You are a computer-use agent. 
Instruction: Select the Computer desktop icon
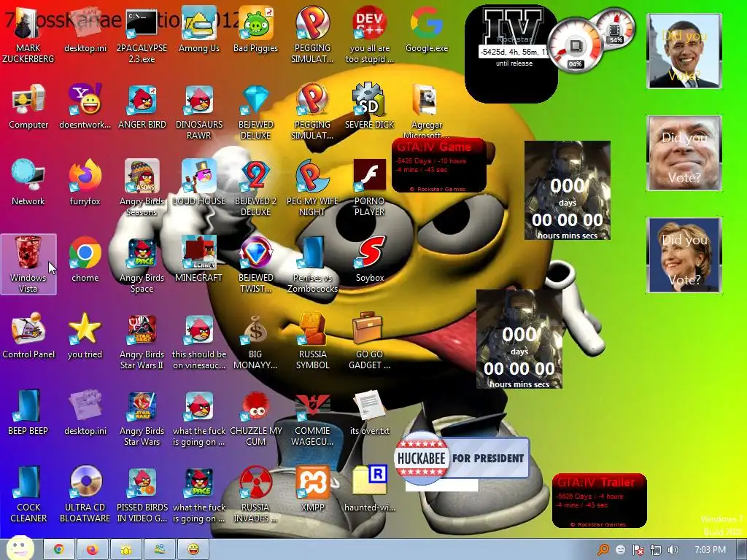pos(28,106)
